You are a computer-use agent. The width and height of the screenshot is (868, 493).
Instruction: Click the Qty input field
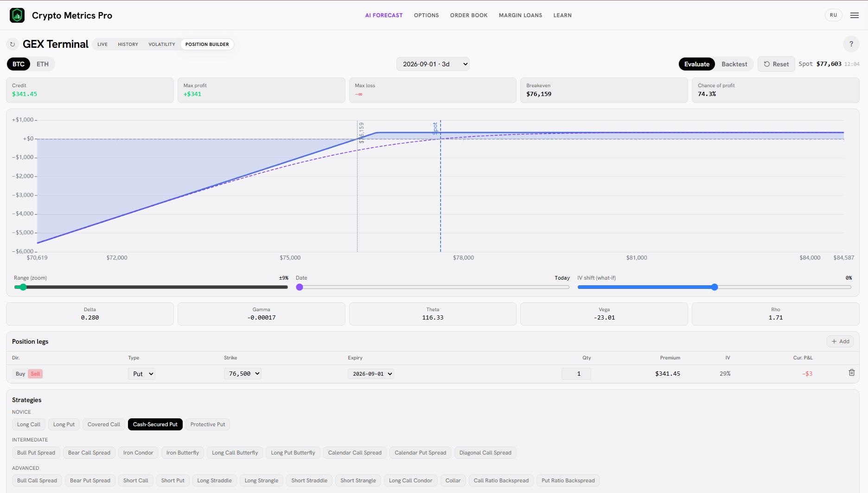(x=576, y=374)
